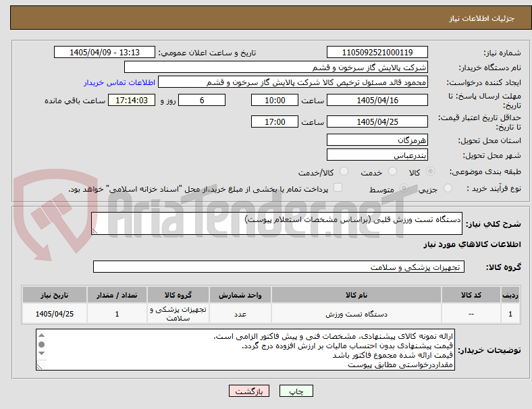Select the کالا/خدمت radio button
532x409 pixels.
(344, 171)
